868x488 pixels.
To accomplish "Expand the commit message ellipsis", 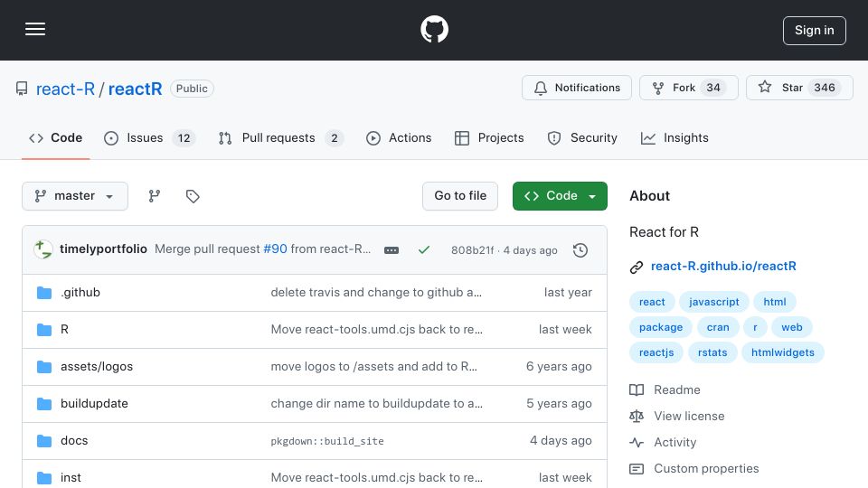I will click(x=392, y=250).
